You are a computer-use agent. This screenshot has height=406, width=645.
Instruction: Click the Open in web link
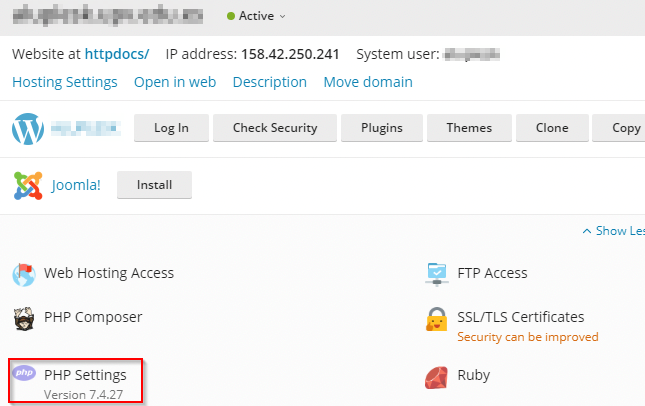175,82
